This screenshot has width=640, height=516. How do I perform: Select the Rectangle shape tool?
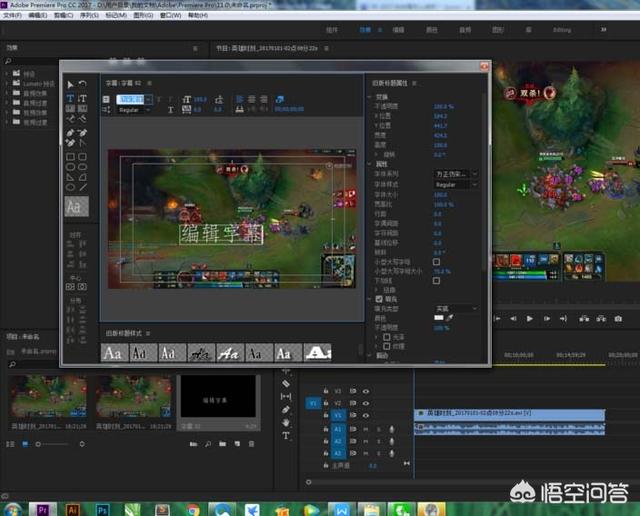tap(70, 157)
